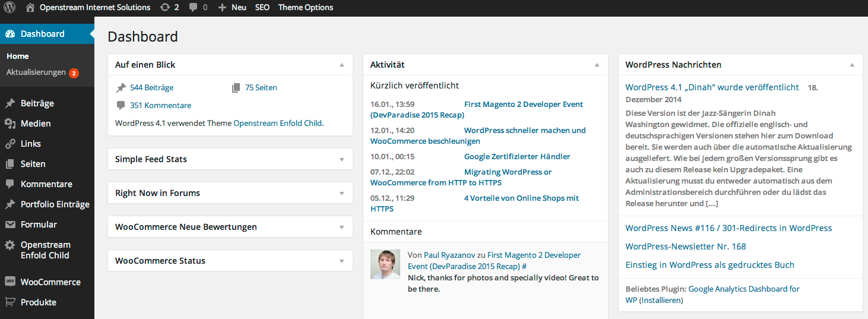Screen dimensions: 868x319
Task: Collapse the Aktivität widget with its arrow
Action: pos(597,65)
